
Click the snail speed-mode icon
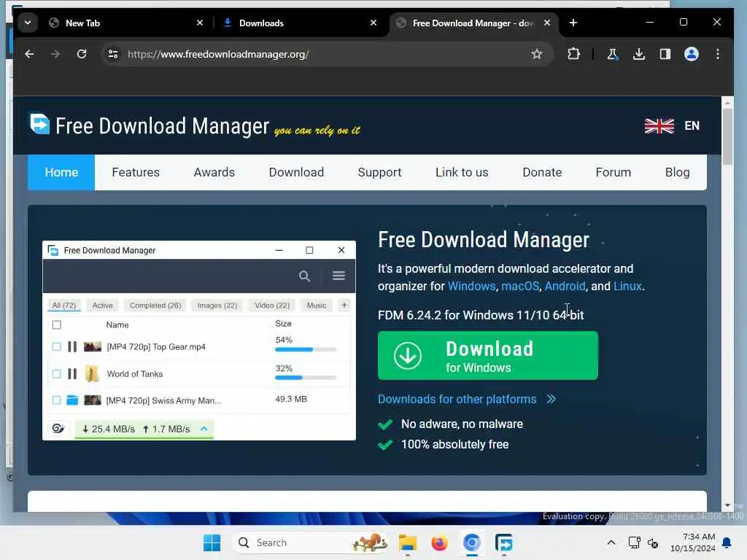(58, 429)
